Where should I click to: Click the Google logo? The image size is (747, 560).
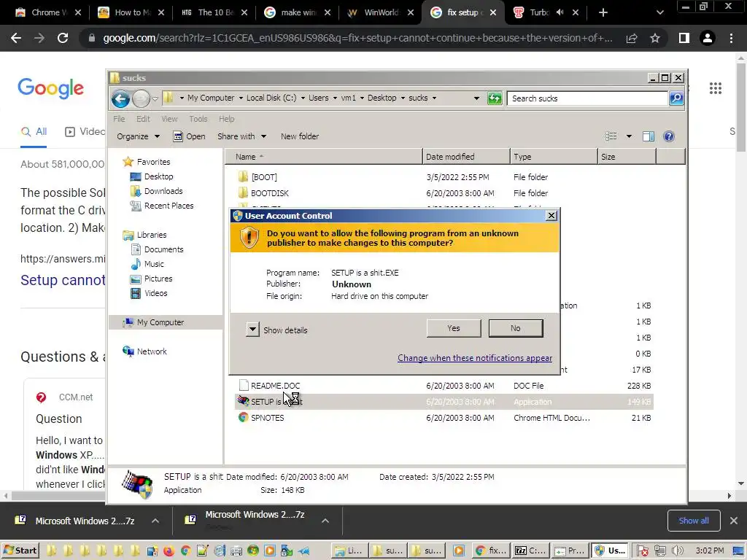point(51,88)
